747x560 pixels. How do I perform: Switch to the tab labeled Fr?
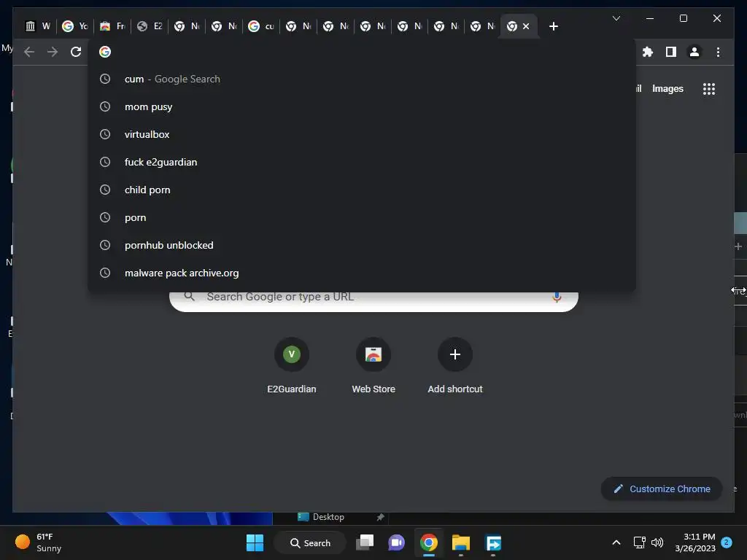(x=112, y=26)
